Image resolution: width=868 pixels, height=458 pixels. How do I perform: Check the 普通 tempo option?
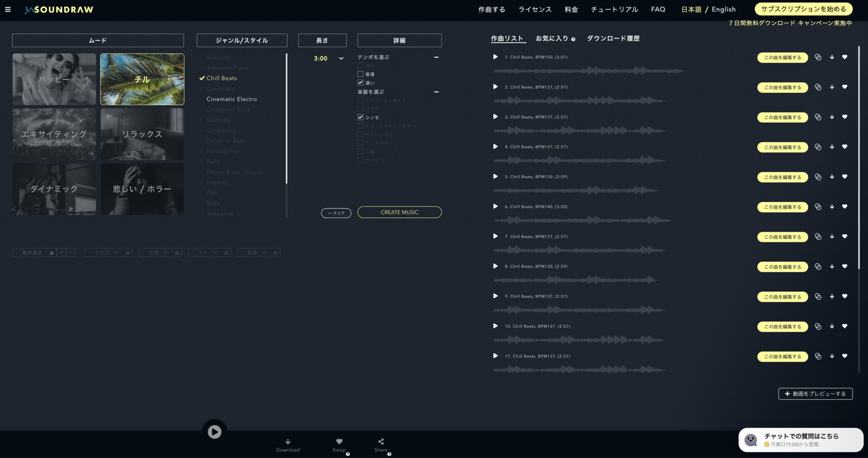click(360, 74)
